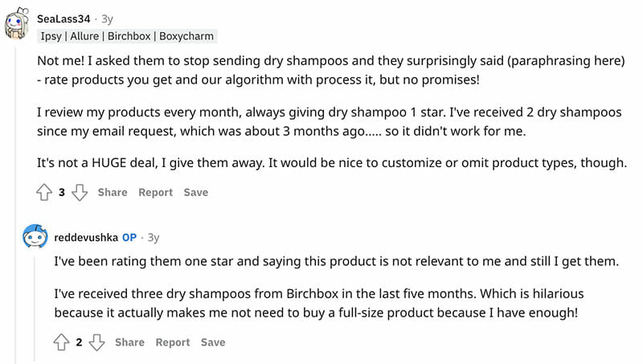This screenshot has width=643, height=364.
Task: Collapse reddevushka's reply thread line
Action: 35,305
